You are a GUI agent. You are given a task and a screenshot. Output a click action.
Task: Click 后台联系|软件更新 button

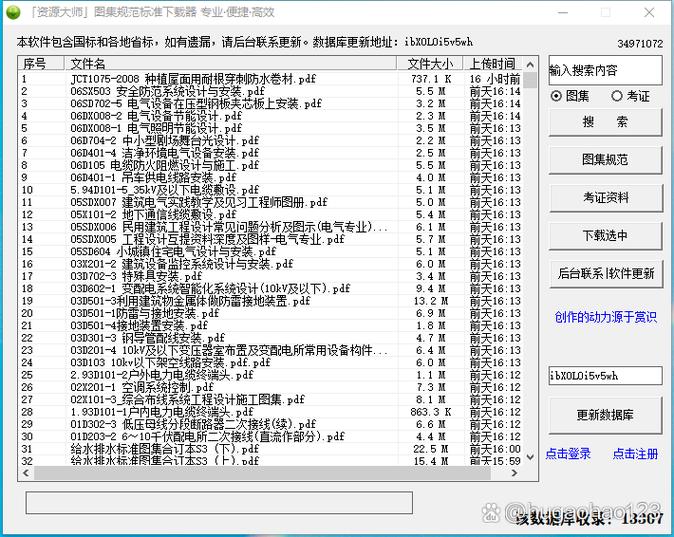pos(605,273)
